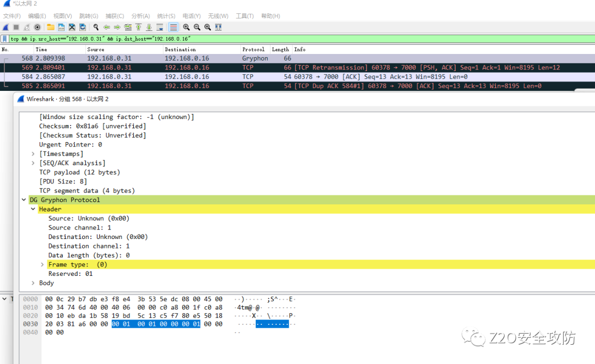This screenshot has height=364, width=595.
Task: Open the find packet magnifier
Action: pos(96,28)
